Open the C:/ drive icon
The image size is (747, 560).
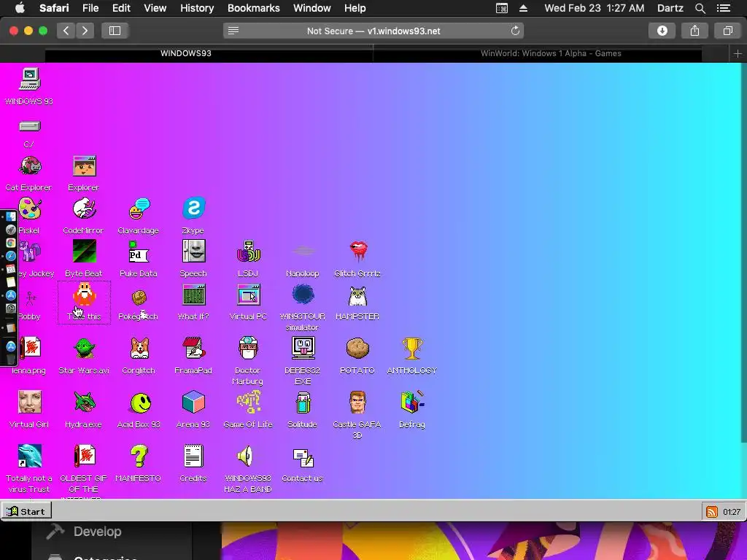pyautogui.click(x=29, y=126)
